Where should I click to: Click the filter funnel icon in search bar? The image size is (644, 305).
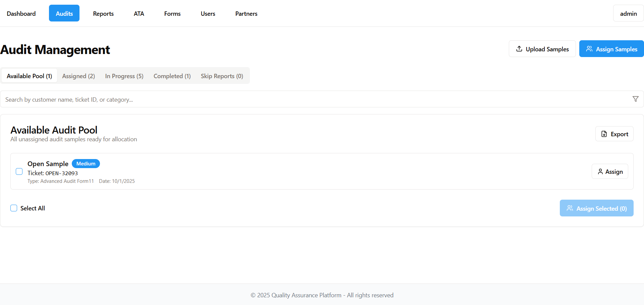635,99
